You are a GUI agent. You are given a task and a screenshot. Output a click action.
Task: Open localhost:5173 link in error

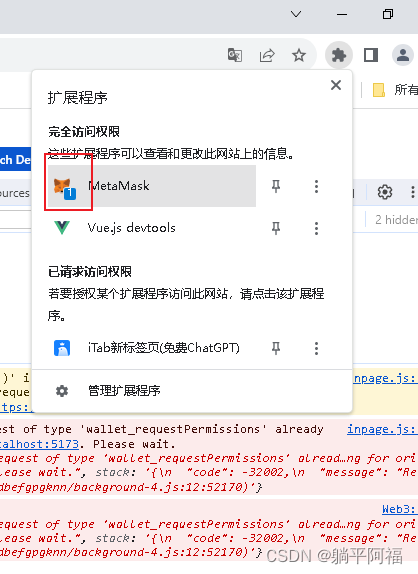click(39, 444)
